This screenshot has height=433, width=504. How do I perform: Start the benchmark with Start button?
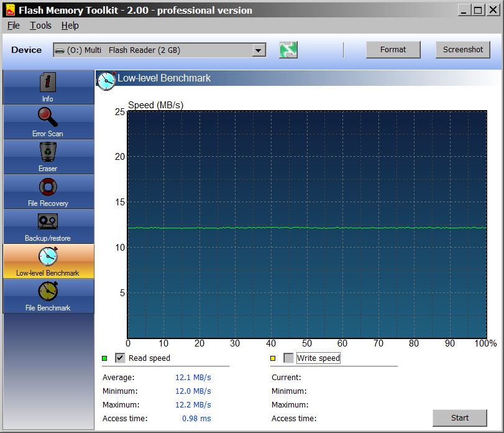coord(460,417)
